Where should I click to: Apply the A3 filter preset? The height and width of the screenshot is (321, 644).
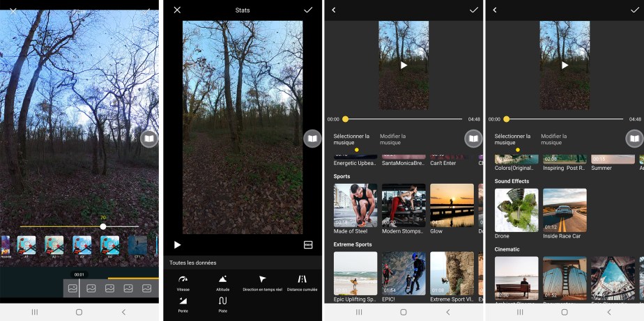[x=82, y=247]
